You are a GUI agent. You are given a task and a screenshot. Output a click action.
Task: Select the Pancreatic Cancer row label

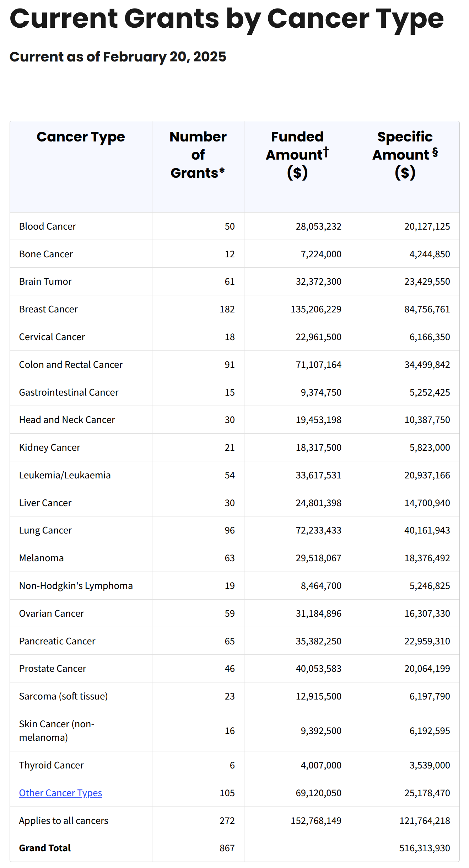pyautogui.click(x=57, y=641)
